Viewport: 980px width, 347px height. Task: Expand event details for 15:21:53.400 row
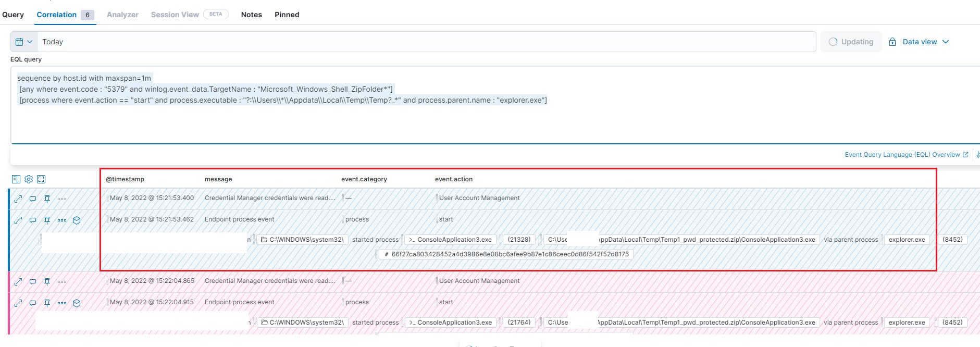pyautogui.click(x=18, y=199)
